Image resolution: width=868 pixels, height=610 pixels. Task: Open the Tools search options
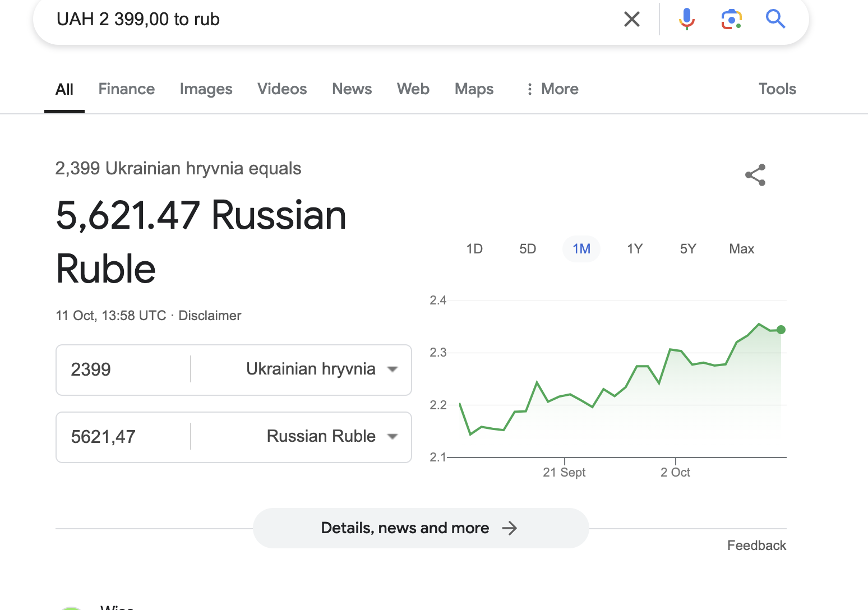(x=777, y=89)
